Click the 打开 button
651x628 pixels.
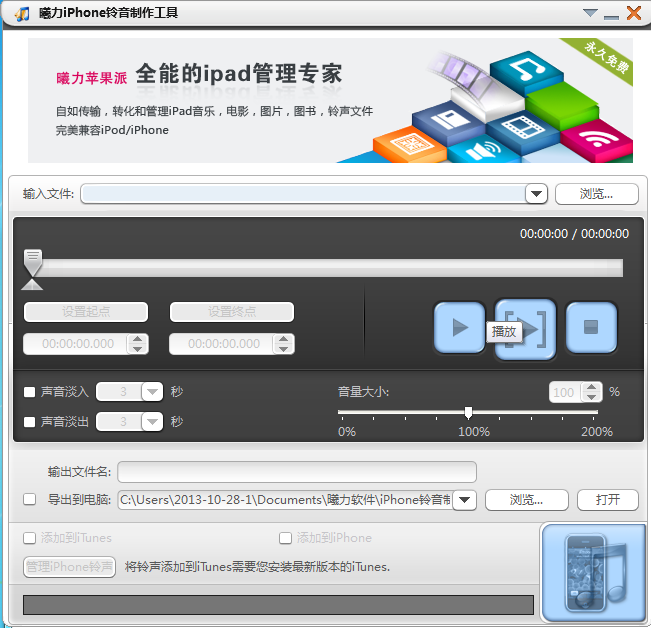point(608,500)
